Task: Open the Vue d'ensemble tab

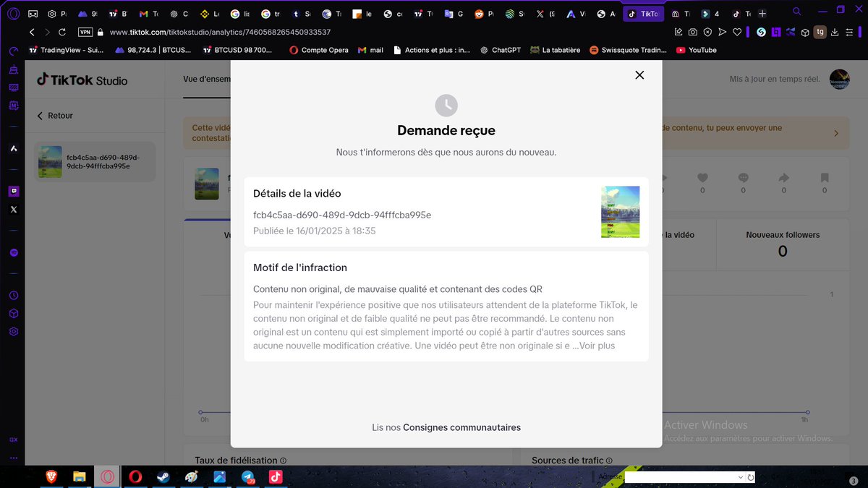Action: click(207, 79)
